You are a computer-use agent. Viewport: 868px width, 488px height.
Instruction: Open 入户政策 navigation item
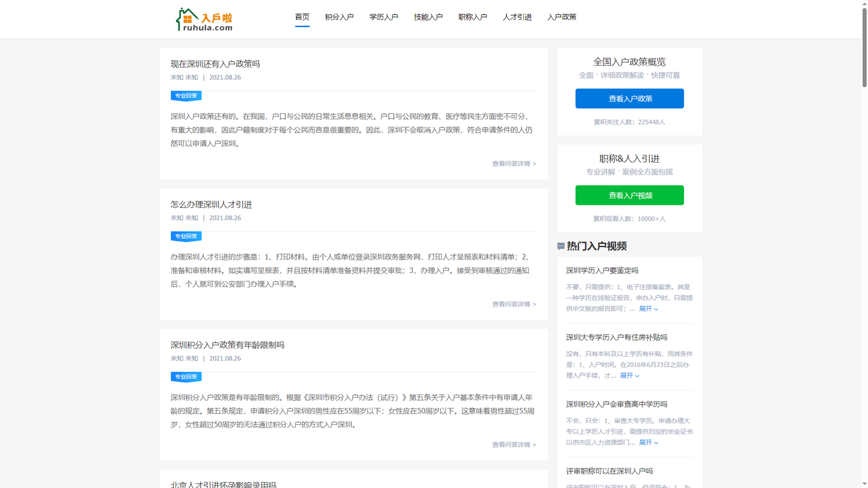[562, 17]
